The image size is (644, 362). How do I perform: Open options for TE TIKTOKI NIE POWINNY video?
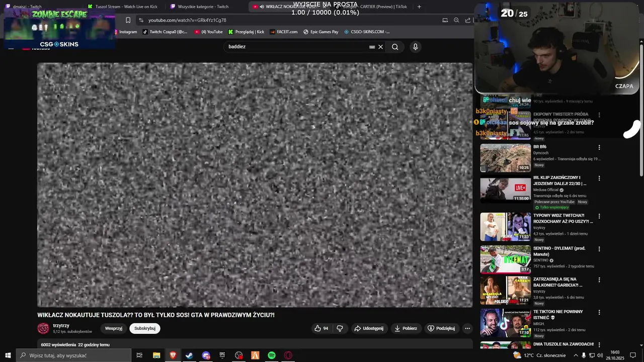[599, 312]
